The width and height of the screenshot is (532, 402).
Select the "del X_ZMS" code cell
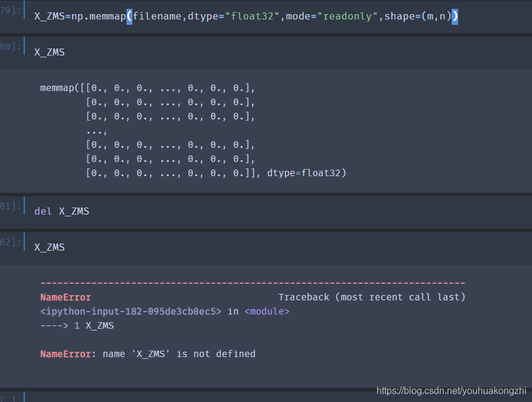(x=278, y=212)
